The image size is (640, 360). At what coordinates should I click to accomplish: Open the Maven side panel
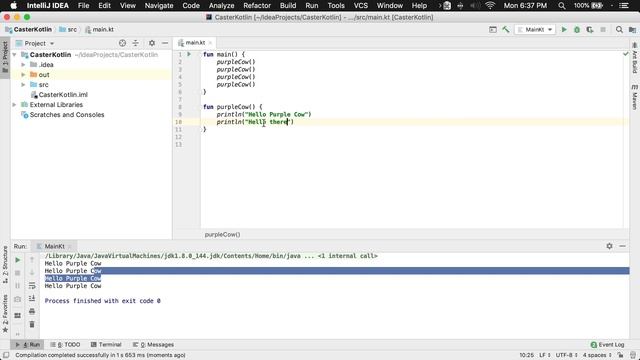[635, 97]
